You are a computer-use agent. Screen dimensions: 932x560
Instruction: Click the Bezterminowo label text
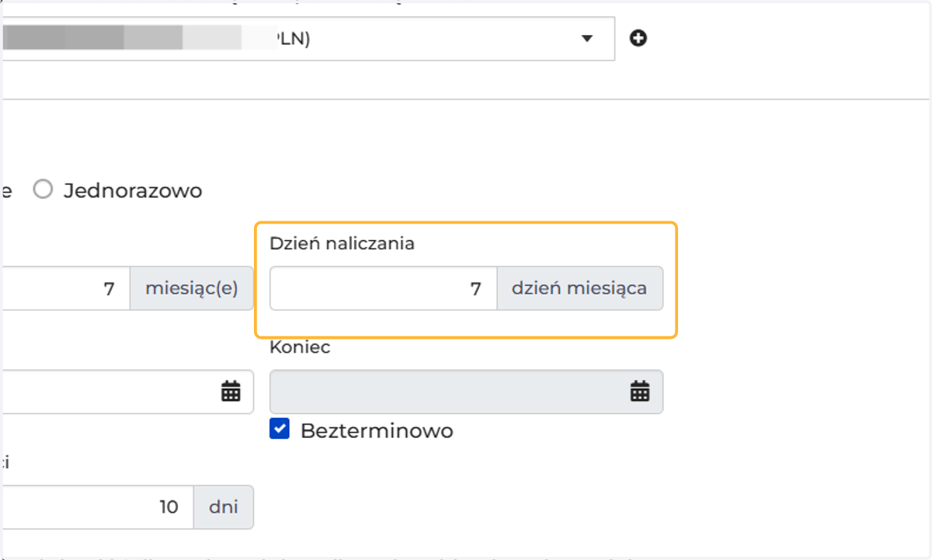377,430
